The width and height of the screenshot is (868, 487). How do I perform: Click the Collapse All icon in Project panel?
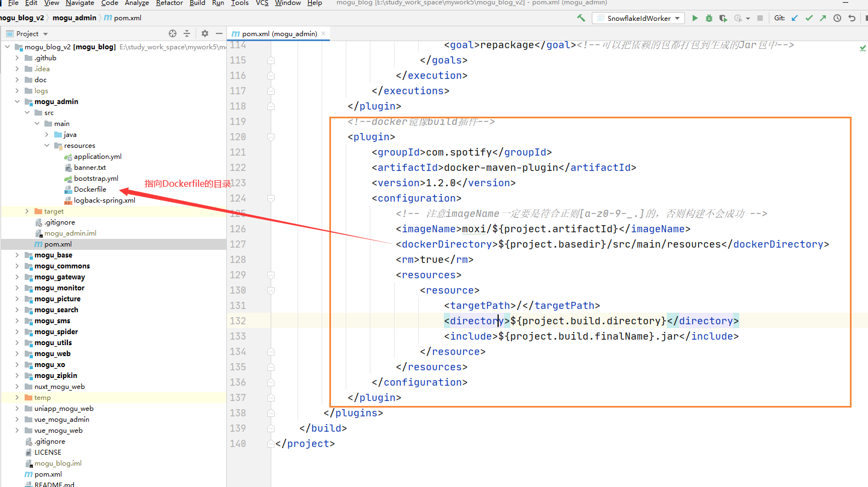(187, 33)
